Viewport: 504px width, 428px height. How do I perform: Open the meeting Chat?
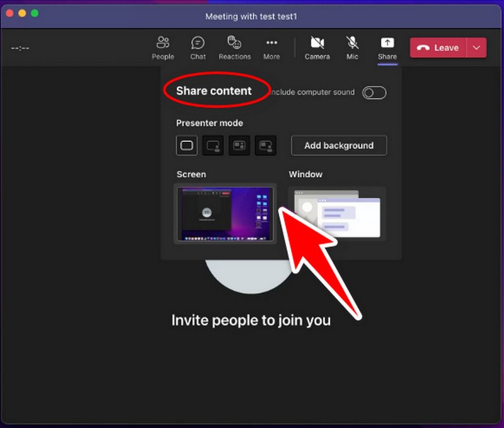pyautogui.click(x=198, y=48)
